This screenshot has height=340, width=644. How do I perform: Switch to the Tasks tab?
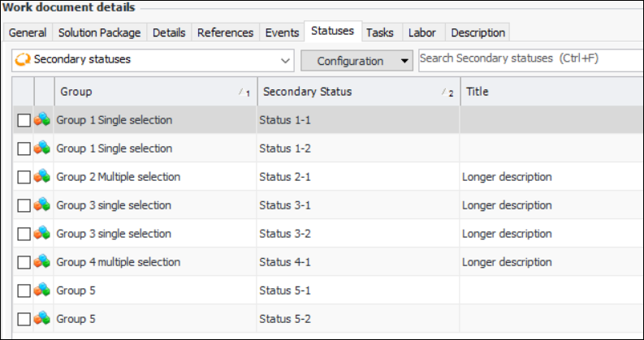380,32
